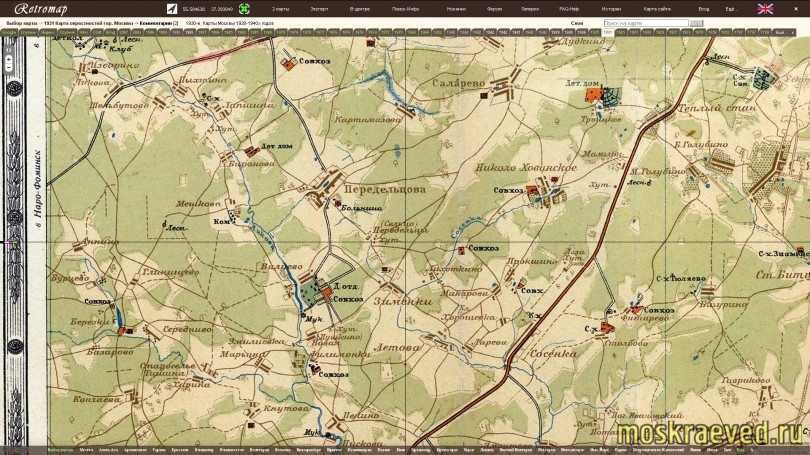Screen dimensions: 810x455
Task: Click the Теплый стан map label
Action: 716,108
